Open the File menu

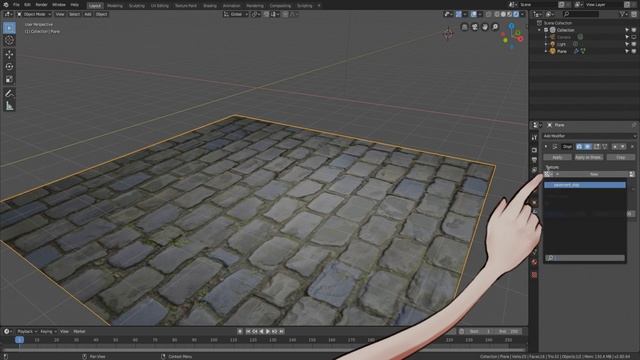[16, 5]
